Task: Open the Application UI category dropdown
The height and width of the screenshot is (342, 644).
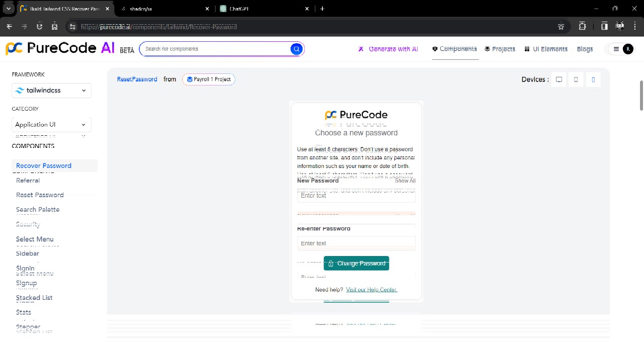Action: pos(51,125)
